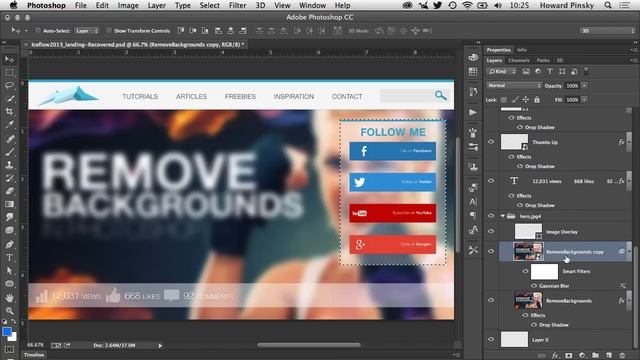
Task: Open the Select menu
Action: [209, 5]
